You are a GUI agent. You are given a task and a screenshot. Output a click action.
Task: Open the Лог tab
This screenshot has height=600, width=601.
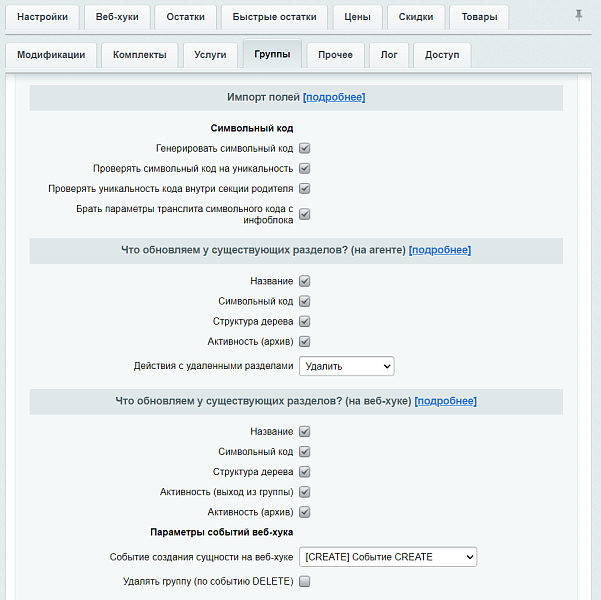(x=389, y=55)
